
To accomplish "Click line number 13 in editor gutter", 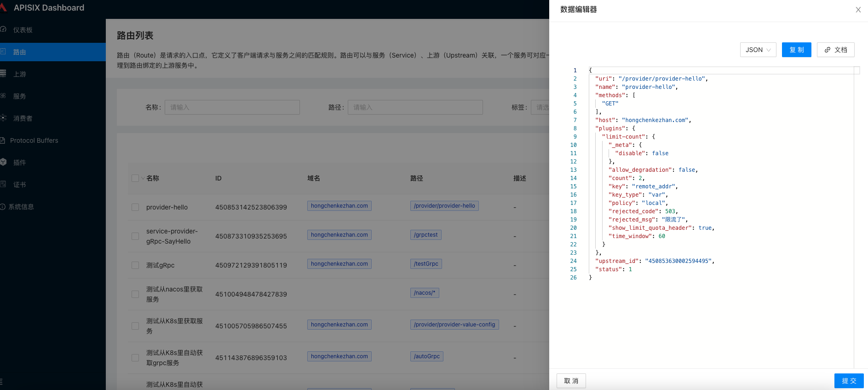I will click(573, 170).
